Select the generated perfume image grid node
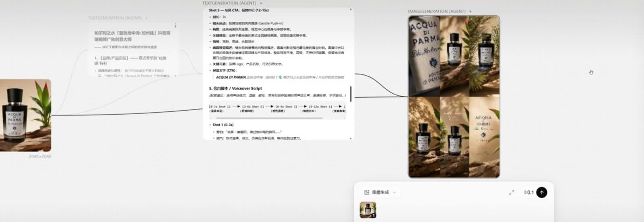This screenshot has height=222, width=644. [x=454, y=97]
